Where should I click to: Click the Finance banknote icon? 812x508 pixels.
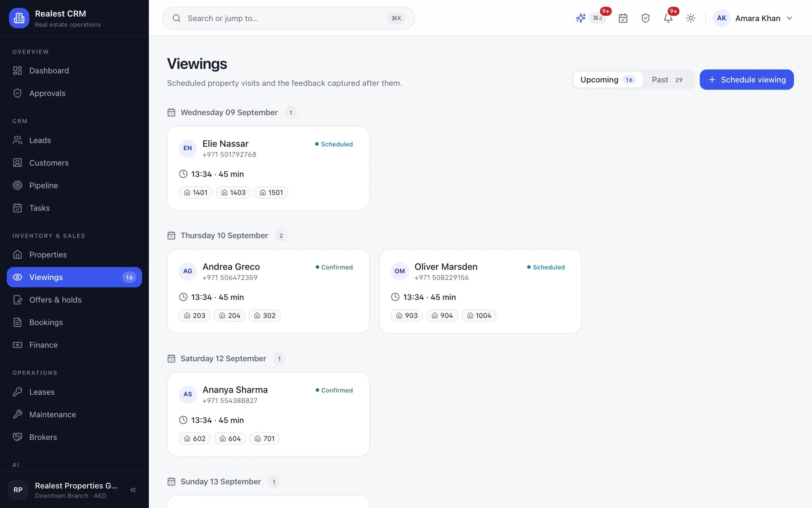[17, 345]
